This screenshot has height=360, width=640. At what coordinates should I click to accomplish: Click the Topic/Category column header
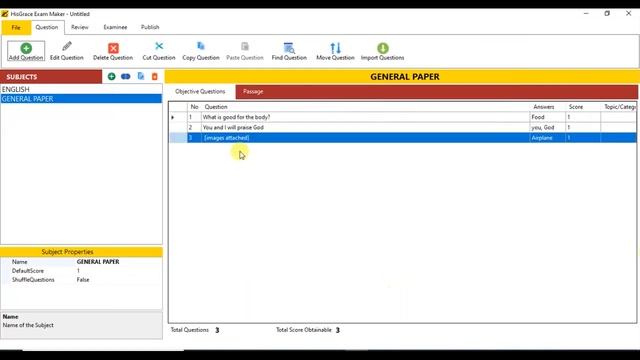tap(619, 107)
